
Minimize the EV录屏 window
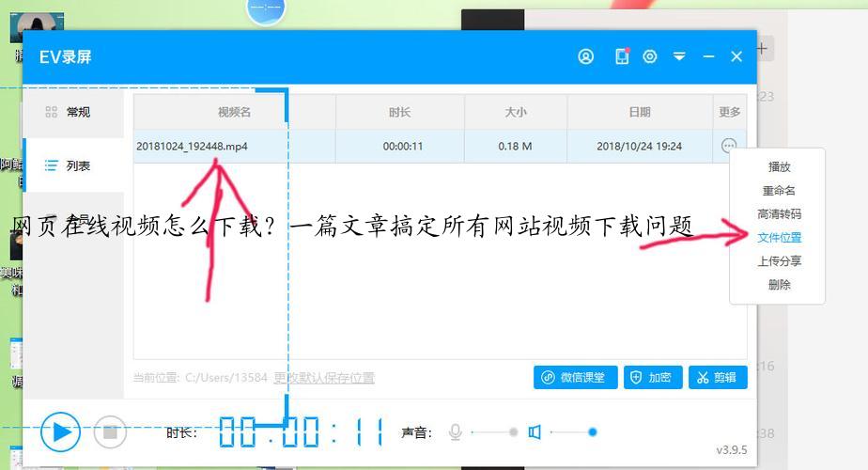click(708, 56)
